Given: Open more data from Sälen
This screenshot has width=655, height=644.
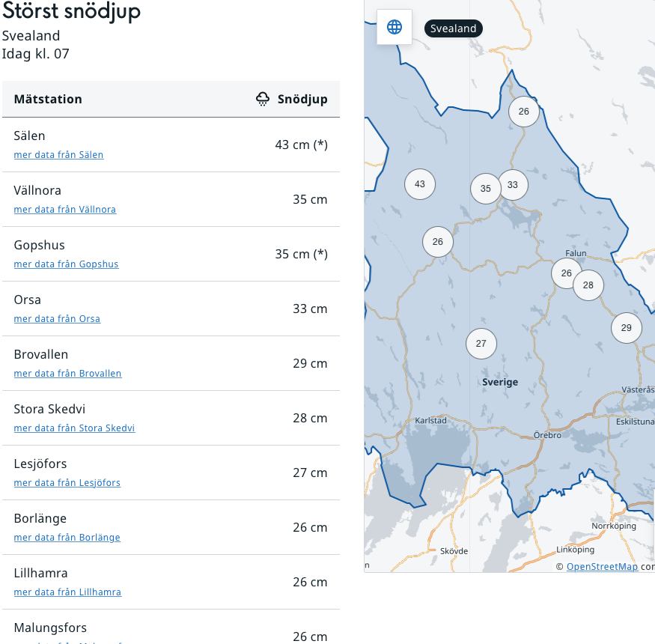Looking at the screenshot, I should coord(58,155).
